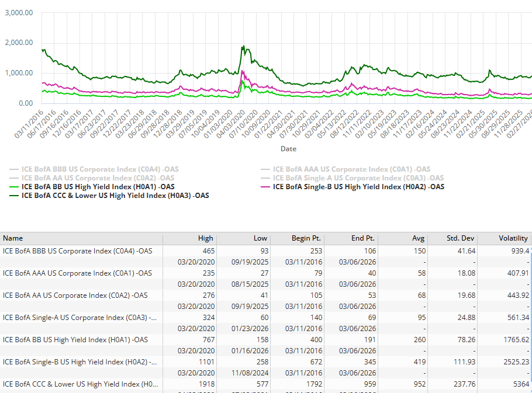Sort table by Std. Dev column
Viewport: 532px width, 393px height.
click(461, 238)
